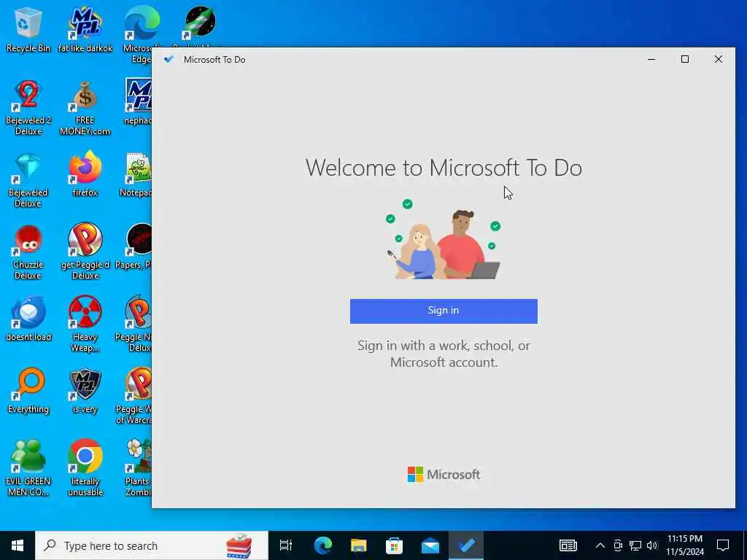Open the Windows Start menu
The height and width of the screenshot is (560, 747).
[18, 545]
